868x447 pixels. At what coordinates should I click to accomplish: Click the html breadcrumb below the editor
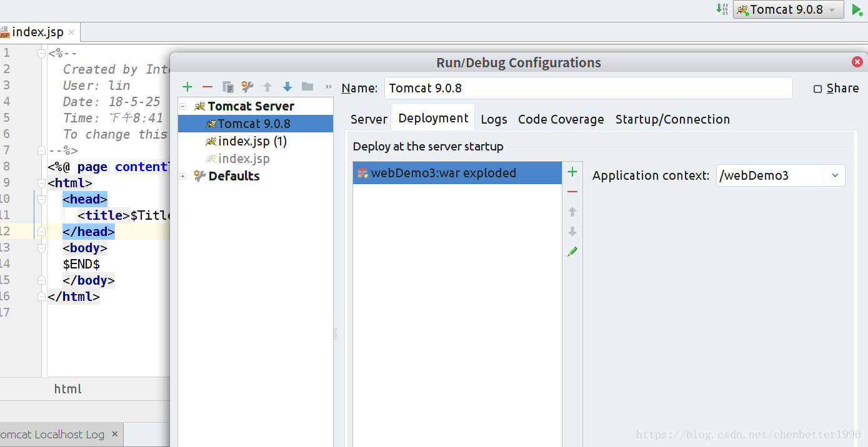click(68, 389)
